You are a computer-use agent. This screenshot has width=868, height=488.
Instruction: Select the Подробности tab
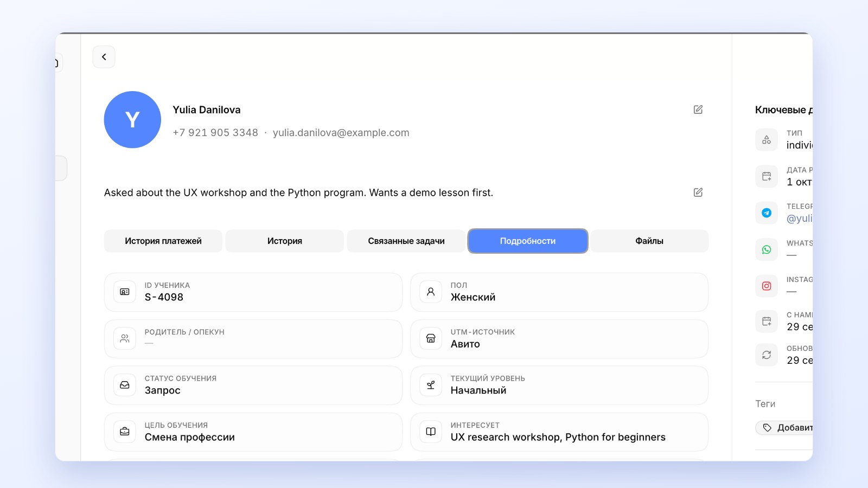[528, 241]
